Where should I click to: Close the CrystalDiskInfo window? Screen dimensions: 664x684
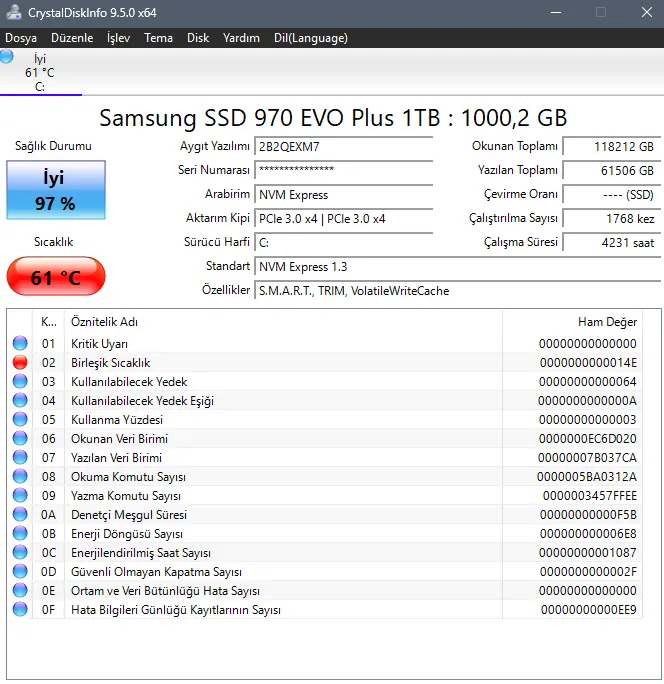point(647,13)
